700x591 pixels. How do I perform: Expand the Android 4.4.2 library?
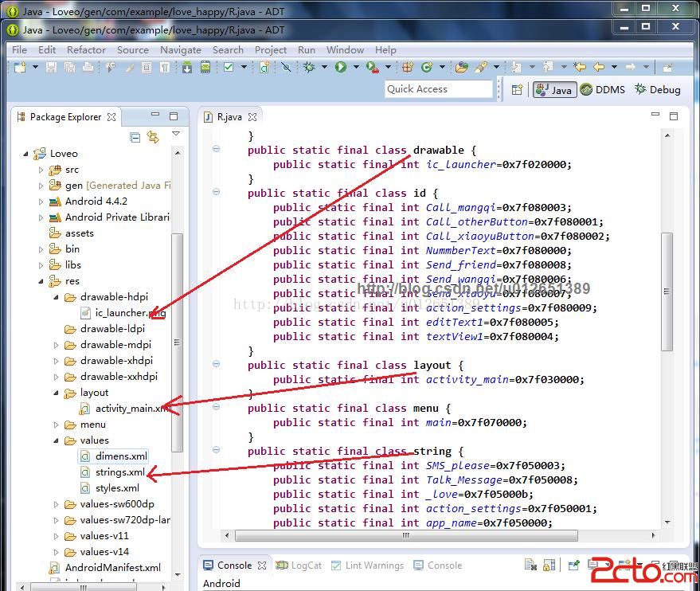click(x=41, y=202)
